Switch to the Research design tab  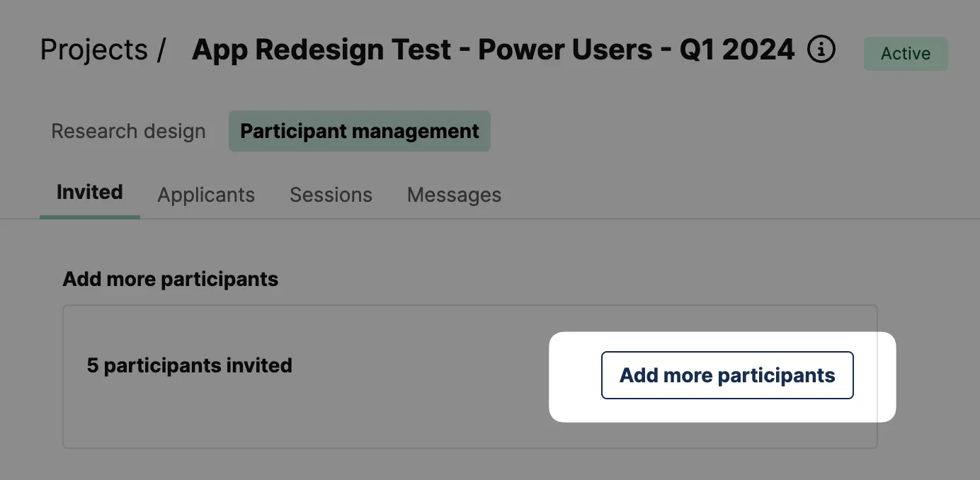pyautogui.click(x=128, y=131)
